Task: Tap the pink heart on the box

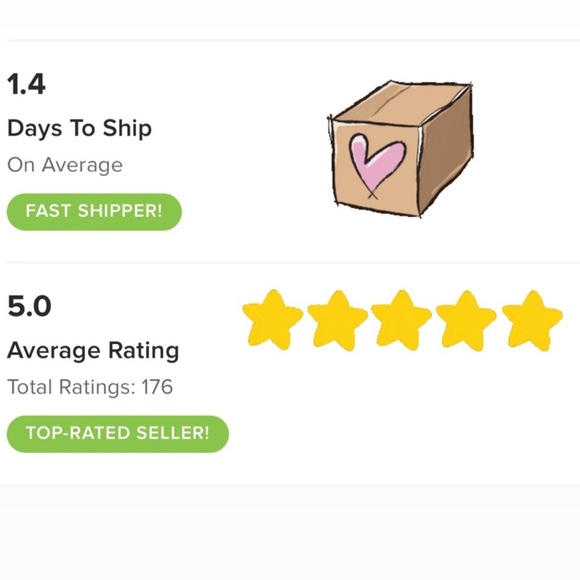Action: coord(377,165)
